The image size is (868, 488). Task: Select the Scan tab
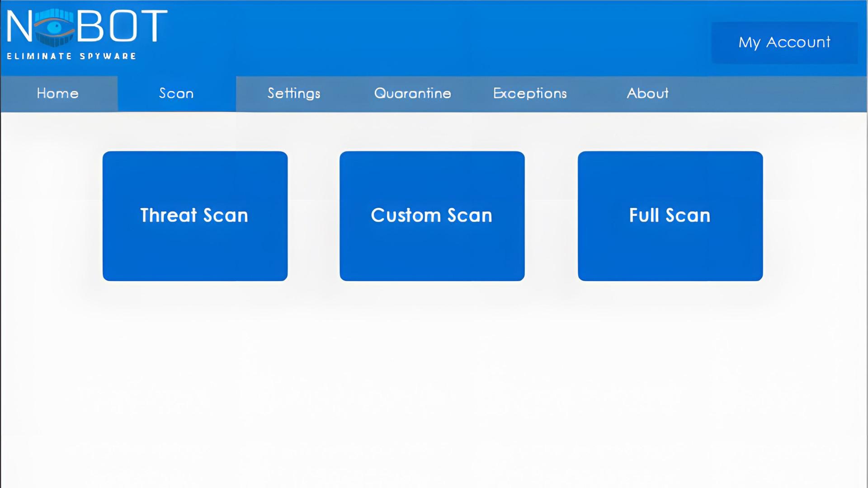[177, 94]
